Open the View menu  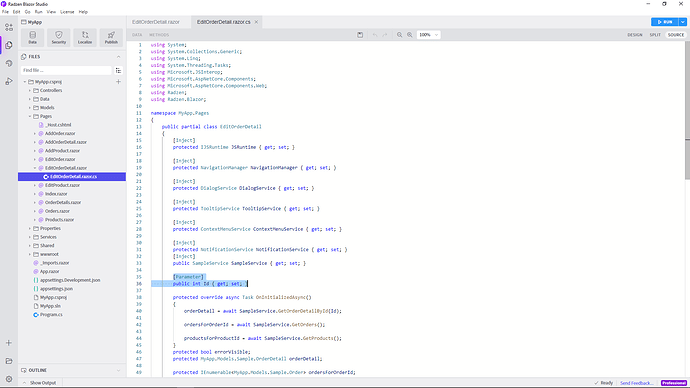point(51,12)
